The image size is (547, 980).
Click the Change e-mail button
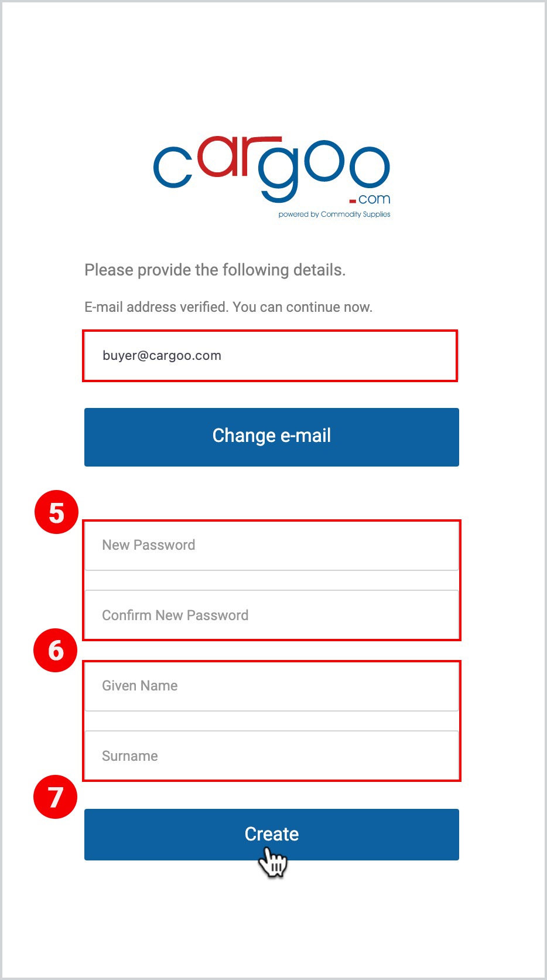click(272, 437)
